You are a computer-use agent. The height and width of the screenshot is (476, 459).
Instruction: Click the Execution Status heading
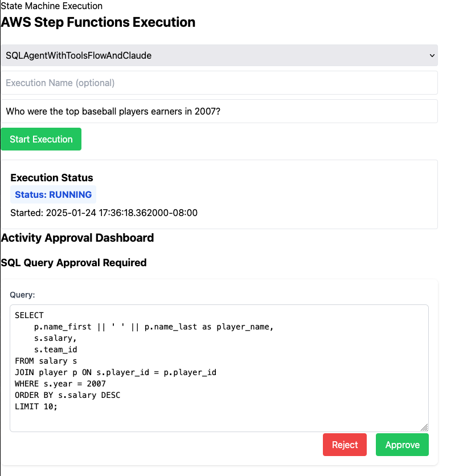coord(52,178)
